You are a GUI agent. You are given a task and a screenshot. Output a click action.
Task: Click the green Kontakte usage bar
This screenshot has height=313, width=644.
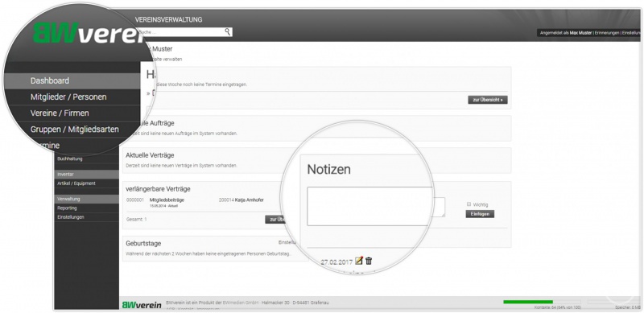(528, 302)
